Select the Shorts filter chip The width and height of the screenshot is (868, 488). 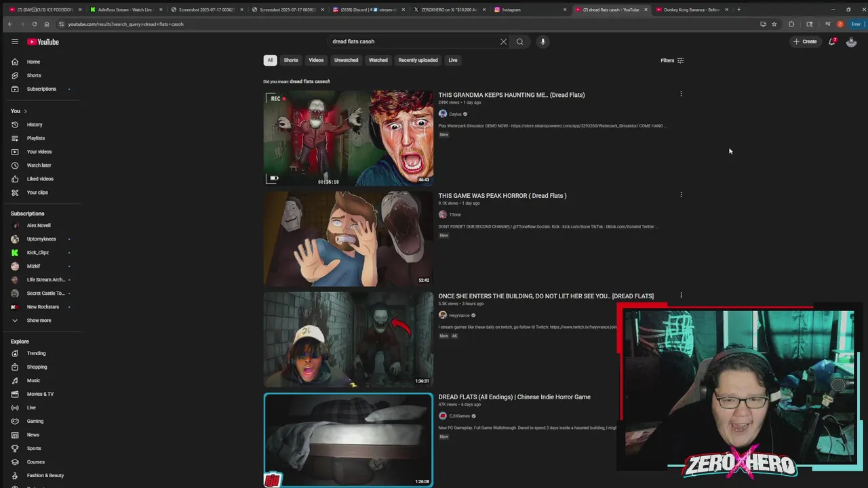(x=291, y=60)
